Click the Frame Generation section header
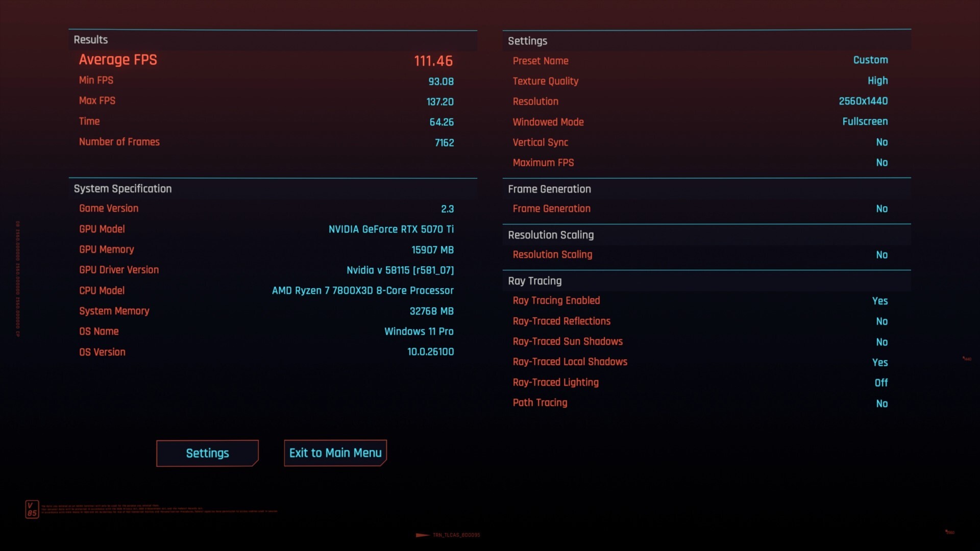The image size is (980, 551). 549,189
